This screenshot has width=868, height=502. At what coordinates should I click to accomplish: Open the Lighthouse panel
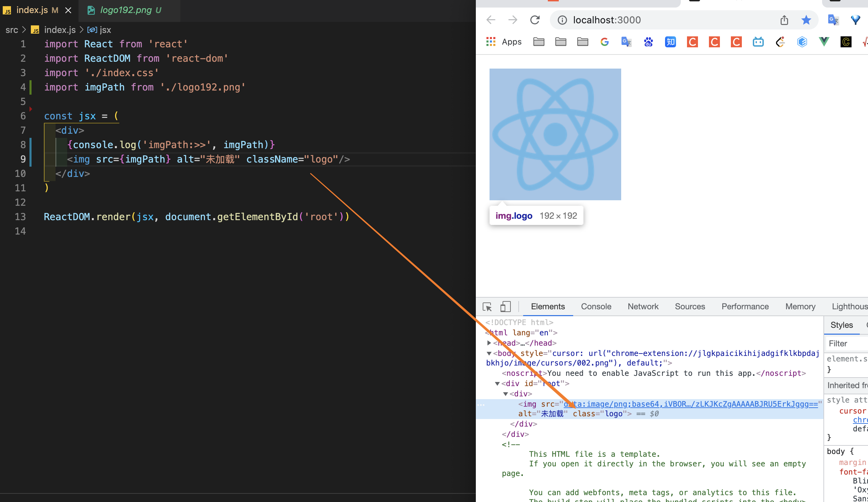850,307
